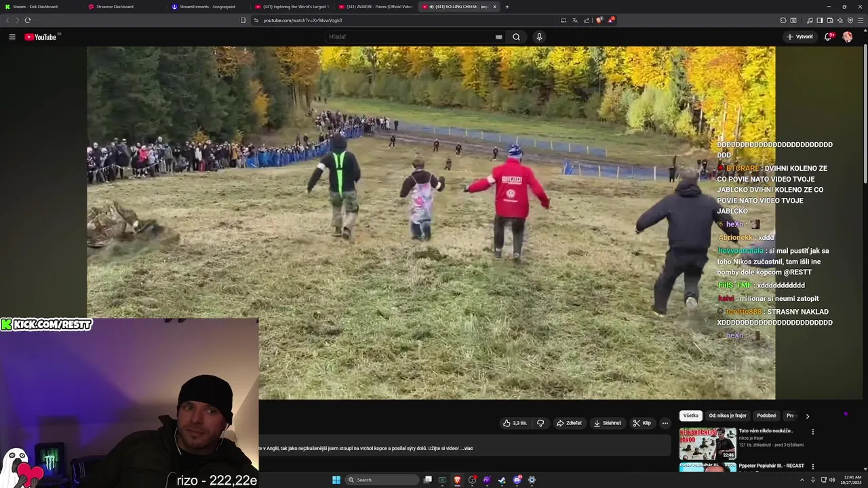
Task: Select the 'Od: nikos je frajer' chip
Action: coord(728,415)
